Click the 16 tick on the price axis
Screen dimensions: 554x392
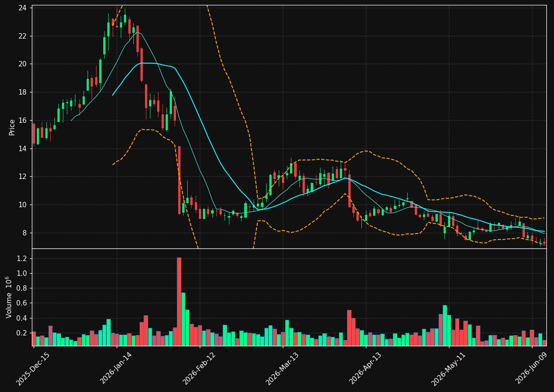pyautogui.click(x=23, y=121)
